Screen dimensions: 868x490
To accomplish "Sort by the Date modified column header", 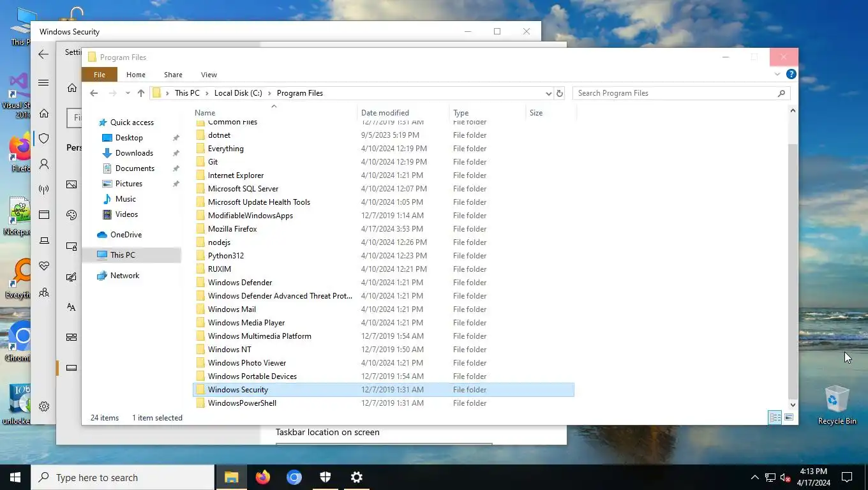I will tap(403, 113).
